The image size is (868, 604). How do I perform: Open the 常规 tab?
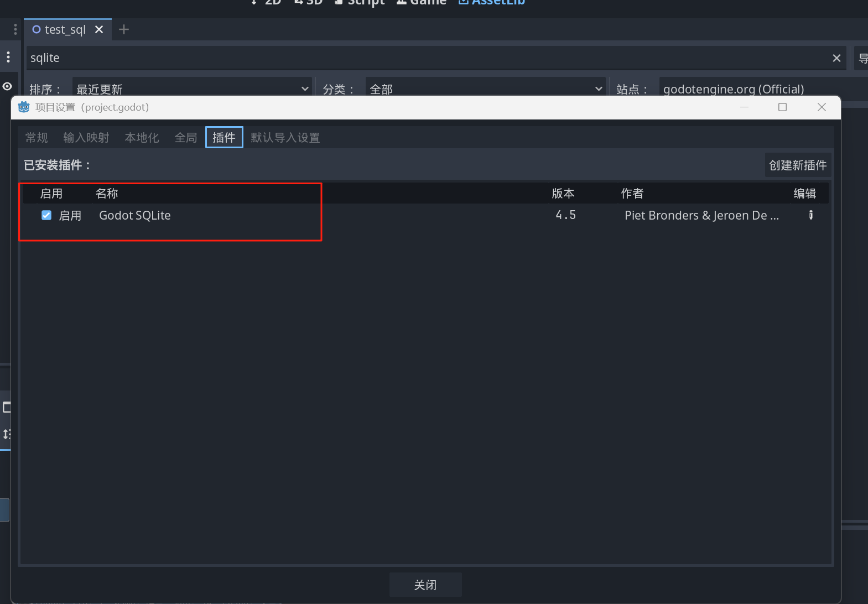pos(37,137)
